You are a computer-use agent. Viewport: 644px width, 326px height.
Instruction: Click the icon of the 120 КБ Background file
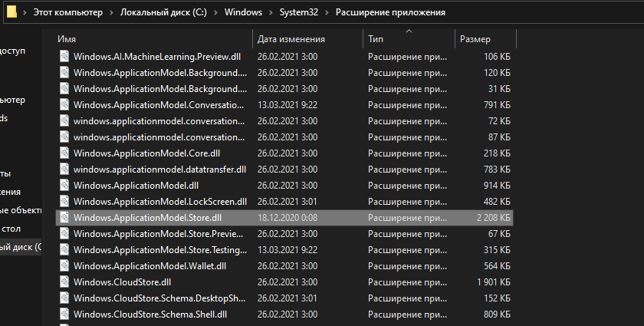tap(64, 72)
